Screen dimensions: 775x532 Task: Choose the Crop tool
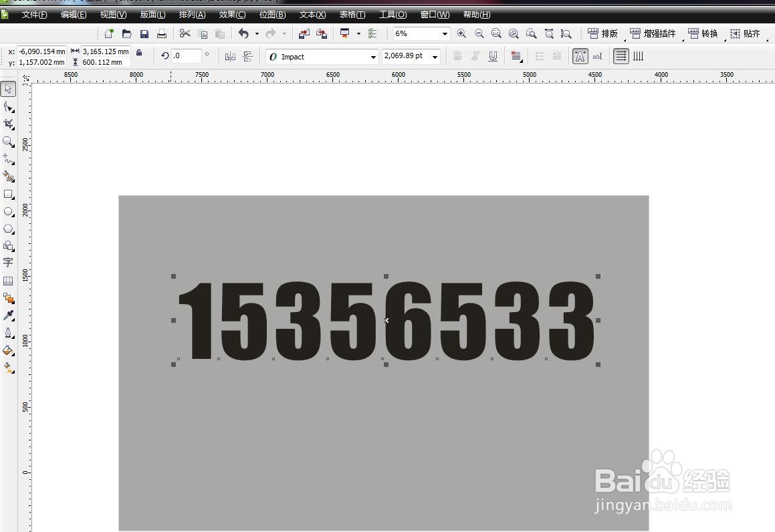(8, 124)
